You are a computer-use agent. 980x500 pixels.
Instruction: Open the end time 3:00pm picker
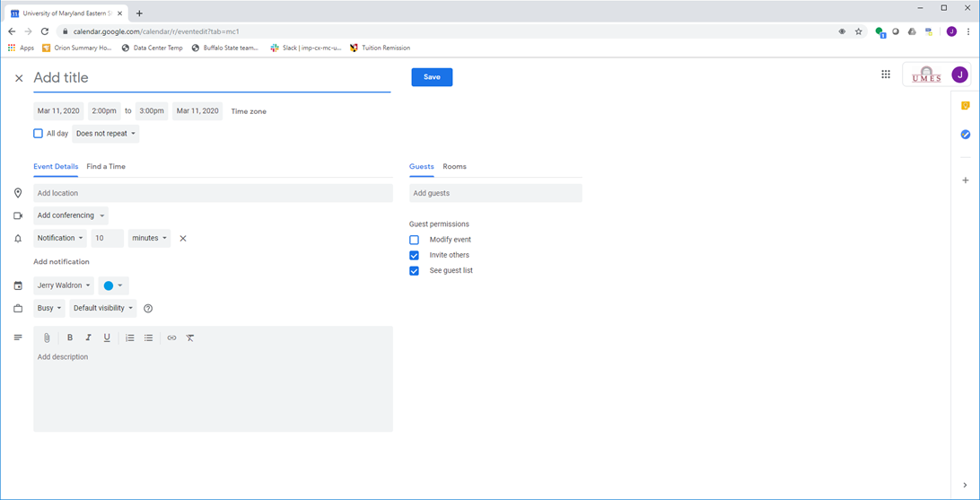coord(152,111)
